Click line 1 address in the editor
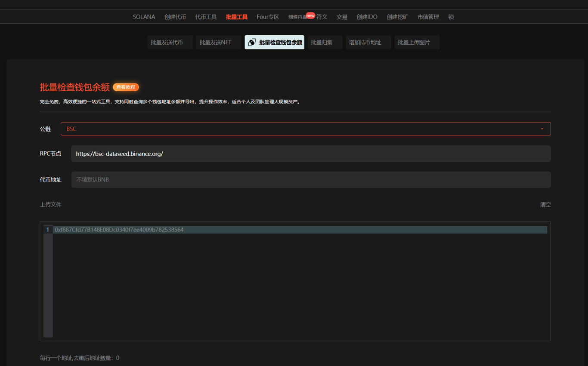Image resolution: width=588 pixels, height=366 pixels. point(119,230)
